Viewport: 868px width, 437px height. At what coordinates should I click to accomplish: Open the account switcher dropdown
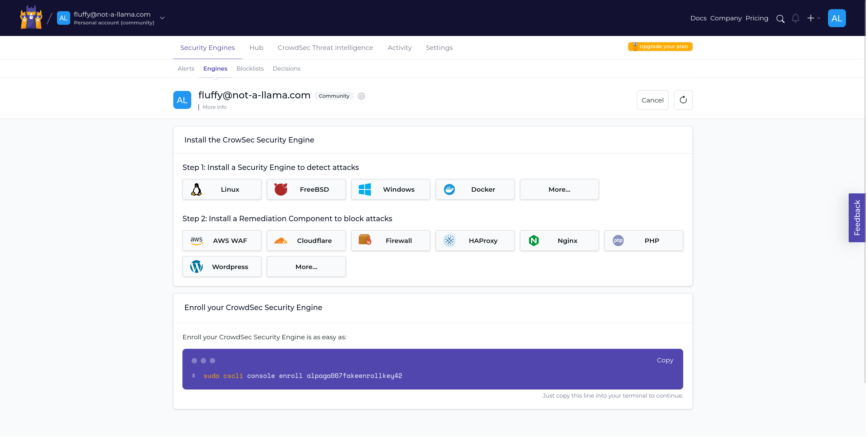pyautogui.click(x=161, y=18)
